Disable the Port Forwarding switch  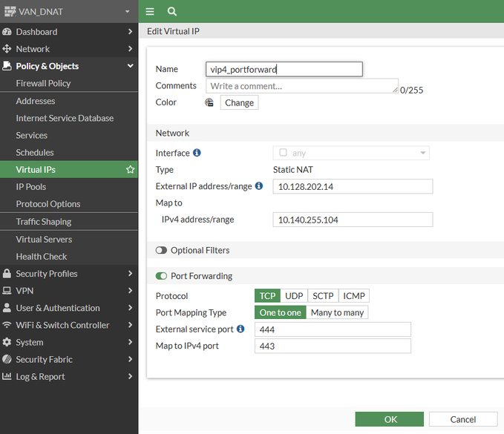point(161,276)
